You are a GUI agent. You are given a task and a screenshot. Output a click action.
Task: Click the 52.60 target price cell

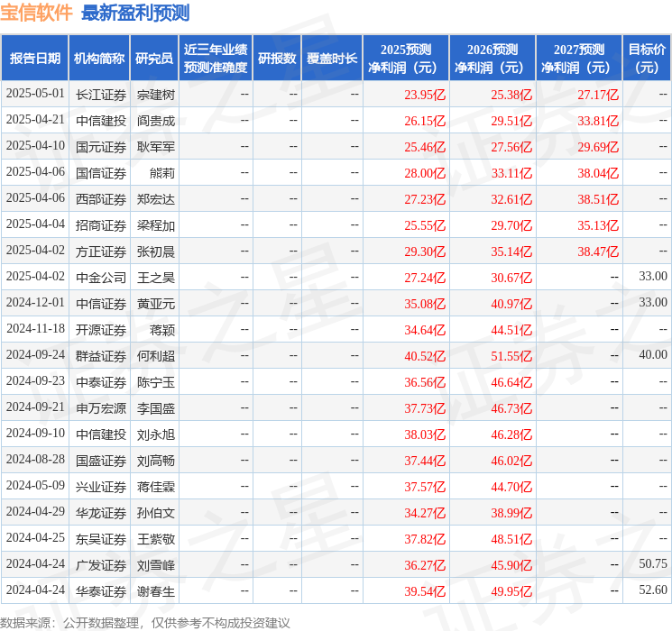pos(652,590)
